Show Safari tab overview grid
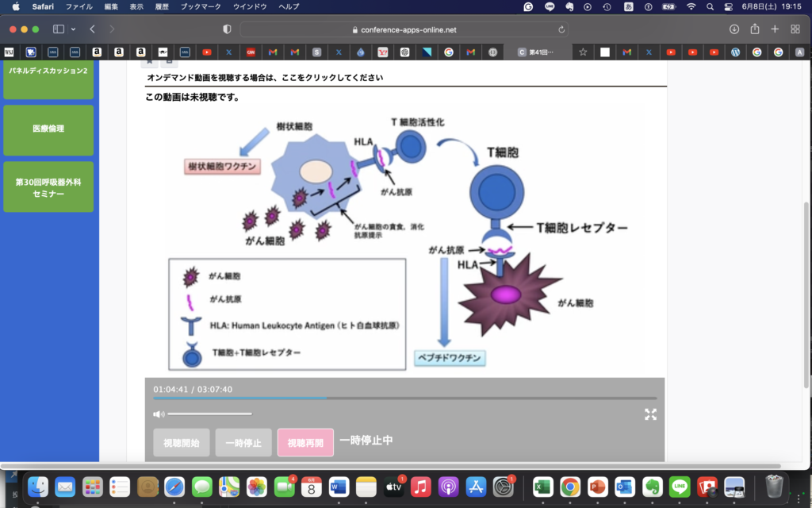Image resolution: width=812 pixels, height=508 pixels. click(x=795, y=29)
